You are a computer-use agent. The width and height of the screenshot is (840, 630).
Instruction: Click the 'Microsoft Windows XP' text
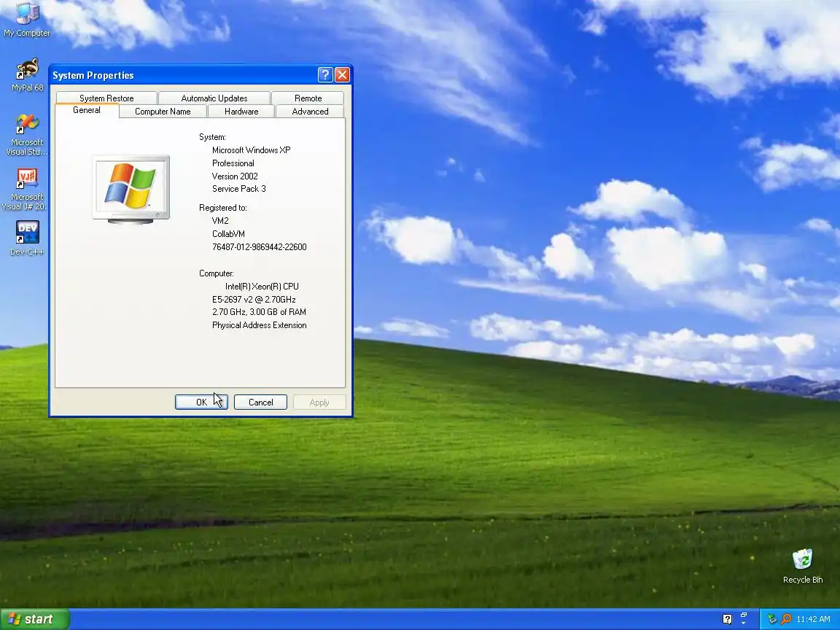(x=252, y=150)
